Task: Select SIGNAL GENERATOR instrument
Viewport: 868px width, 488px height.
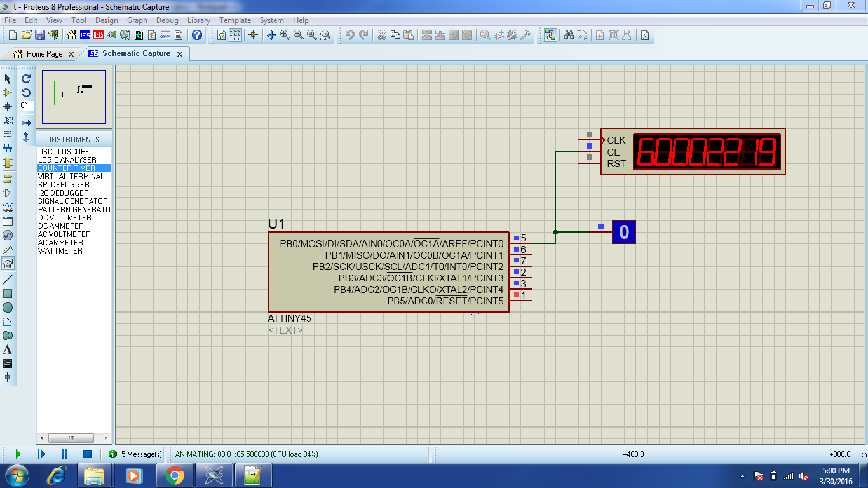Action: click(x=74, y=201)
